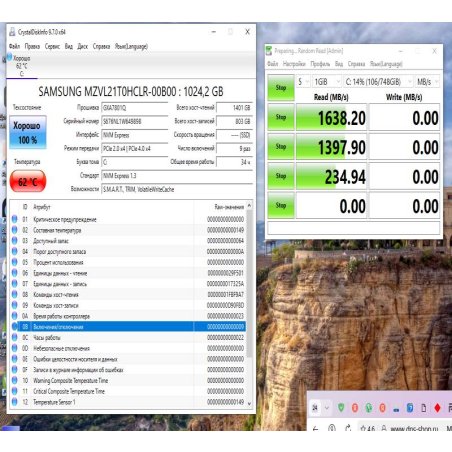Open the test count dropdown showing 5

click(x=303, y=82)
